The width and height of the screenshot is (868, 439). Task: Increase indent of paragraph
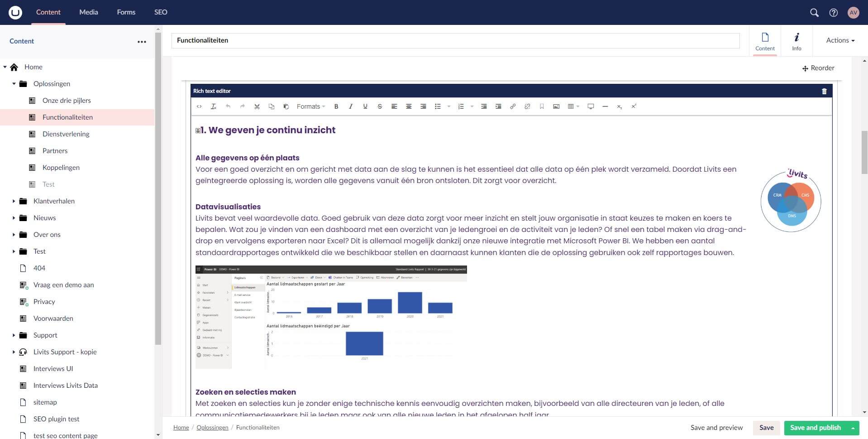coord(498,106)
